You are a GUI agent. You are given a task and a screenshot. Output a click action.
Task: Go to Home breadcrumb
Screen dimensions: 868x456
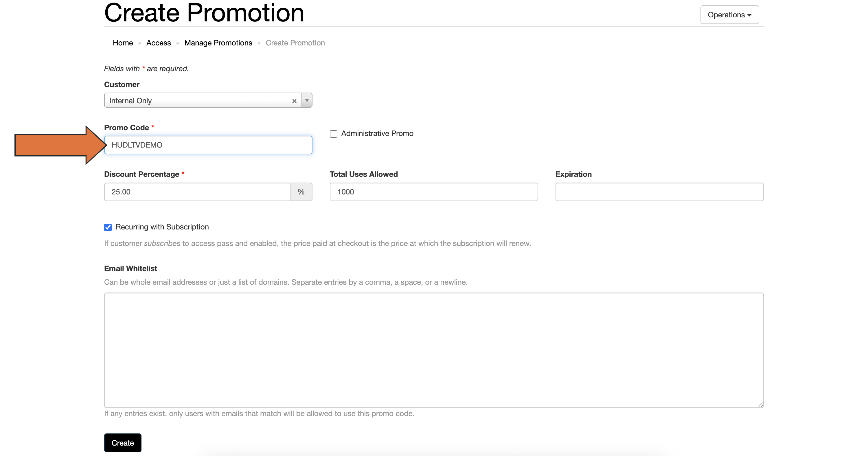(123, 43)
